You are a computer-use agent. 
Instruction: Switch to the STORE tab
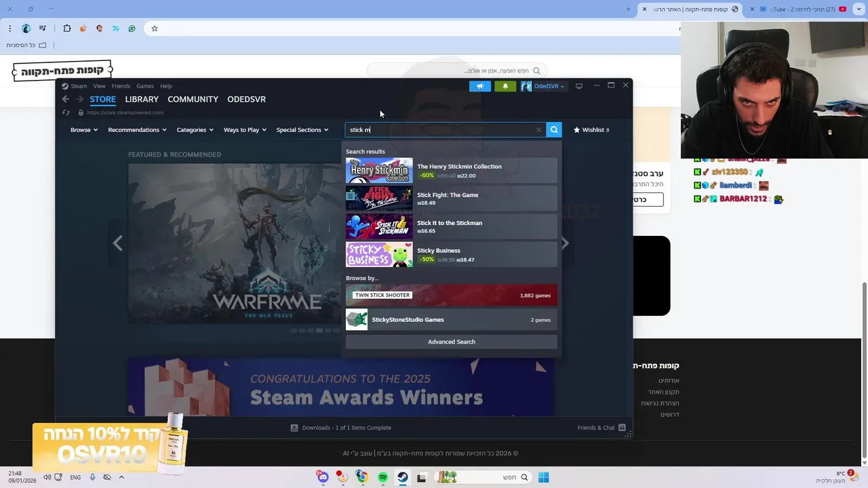[103, 99]
